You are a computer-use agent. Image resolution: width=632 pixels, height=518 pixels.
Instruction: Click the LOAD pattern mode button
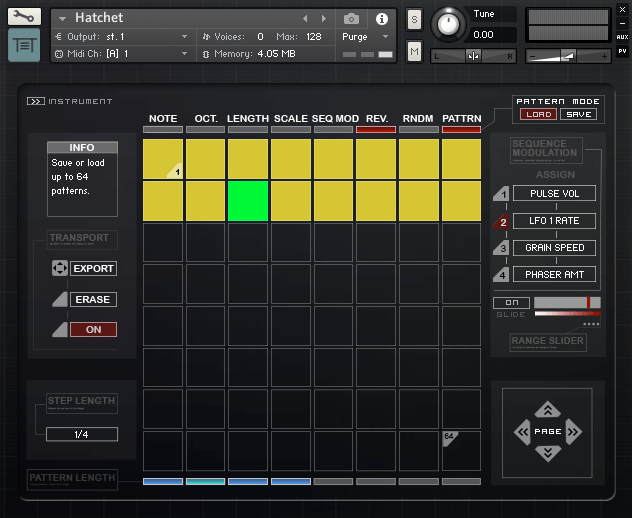tap(536, 115)
